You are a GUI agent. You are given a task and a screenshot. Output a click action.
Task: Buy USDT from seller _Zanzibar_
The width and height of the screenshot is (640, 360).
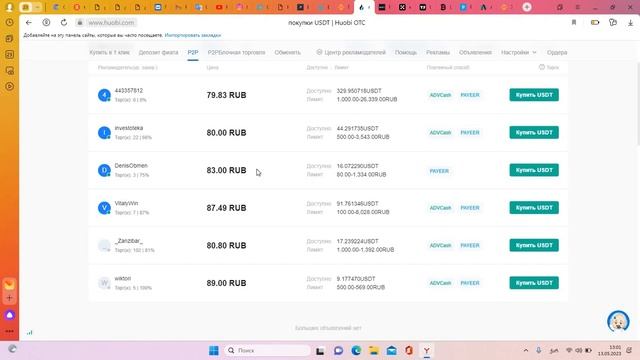click(534, 245)
